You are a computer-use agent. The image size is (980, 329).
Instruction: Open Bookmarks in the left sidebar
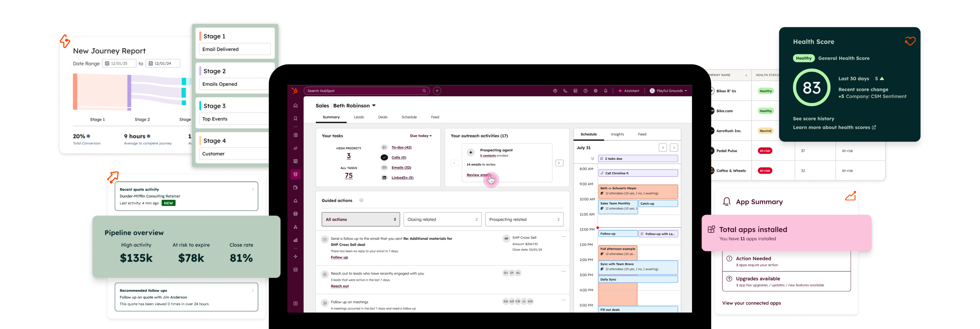(x=295, y=119)
